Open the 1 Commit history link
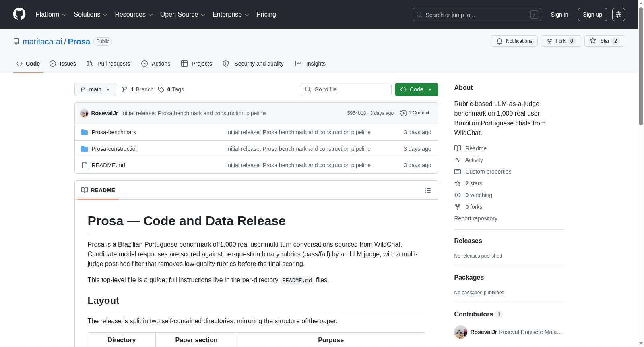This screenshot has height=347, width=644. 415,113
